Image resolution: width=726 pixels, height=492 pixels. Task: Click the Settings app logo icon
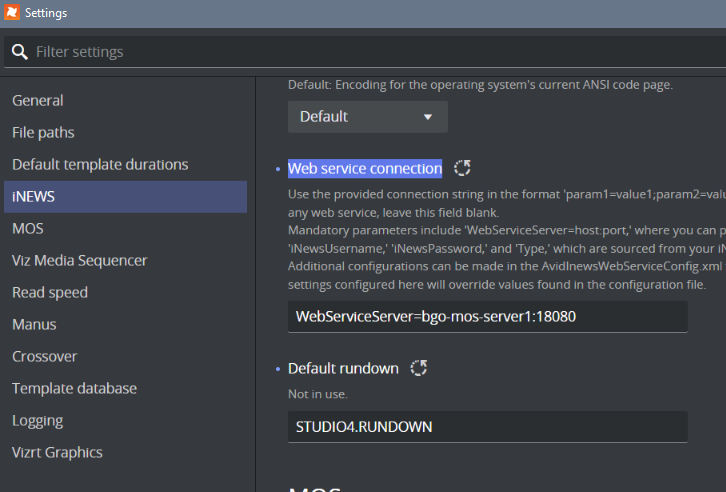[11, 12]
